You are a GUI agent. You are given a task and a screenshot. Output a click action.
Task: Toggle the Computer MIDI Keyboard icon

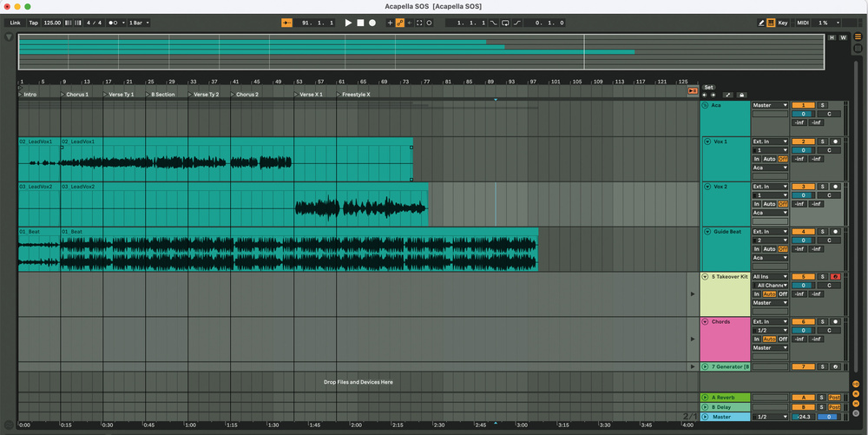(x=771, y=23)
